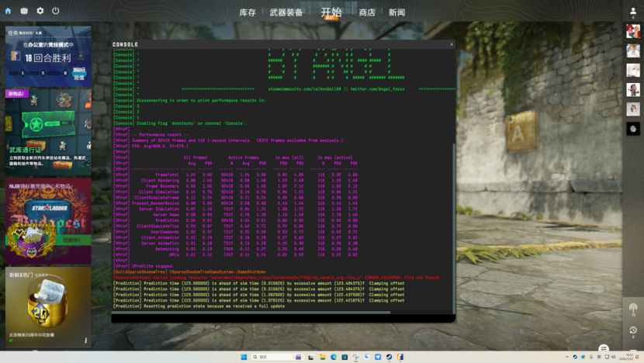
Task: Click the console command input field
Action: [x=279, y=316]
